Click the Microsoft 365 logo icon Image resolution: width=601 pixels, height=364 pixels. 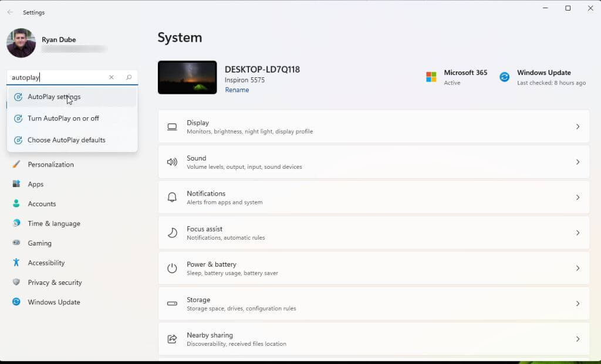[x=431, y=77]
